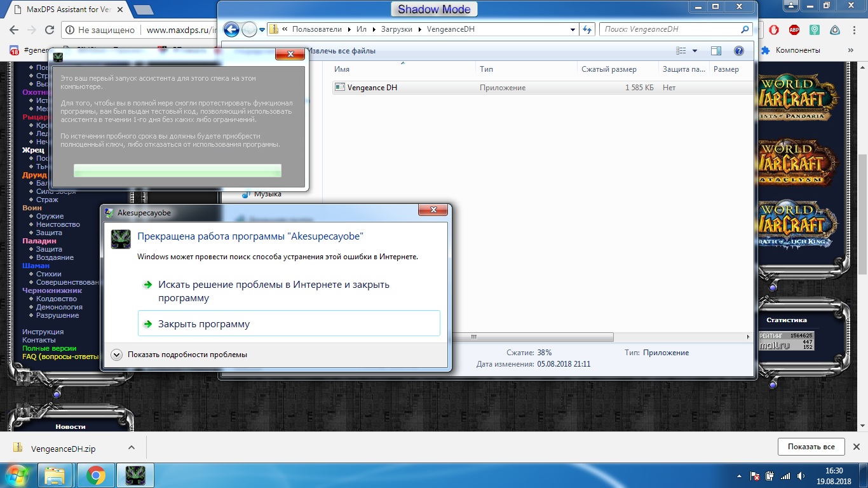Open VengeanceDH.zip download options chevron
The height and width of the screenshot is (488, 868).
click(x=132, y=447)
